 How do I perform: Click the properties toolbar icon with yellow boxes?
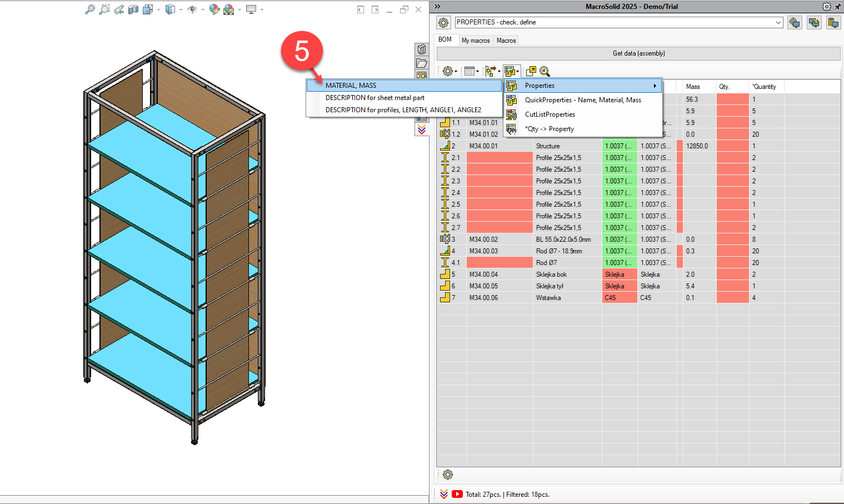tap(511, 71)
